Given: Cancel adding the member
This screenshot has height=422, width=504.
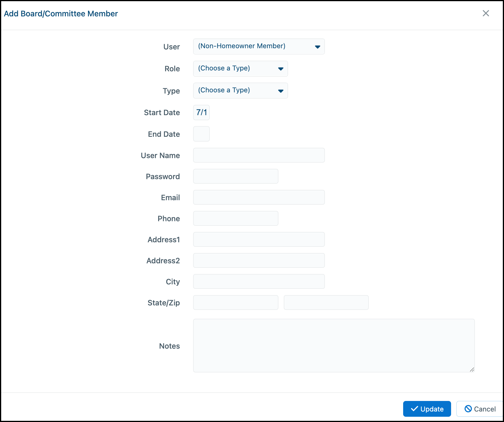Looking at the screenshot, I should (x=480, y=409).
